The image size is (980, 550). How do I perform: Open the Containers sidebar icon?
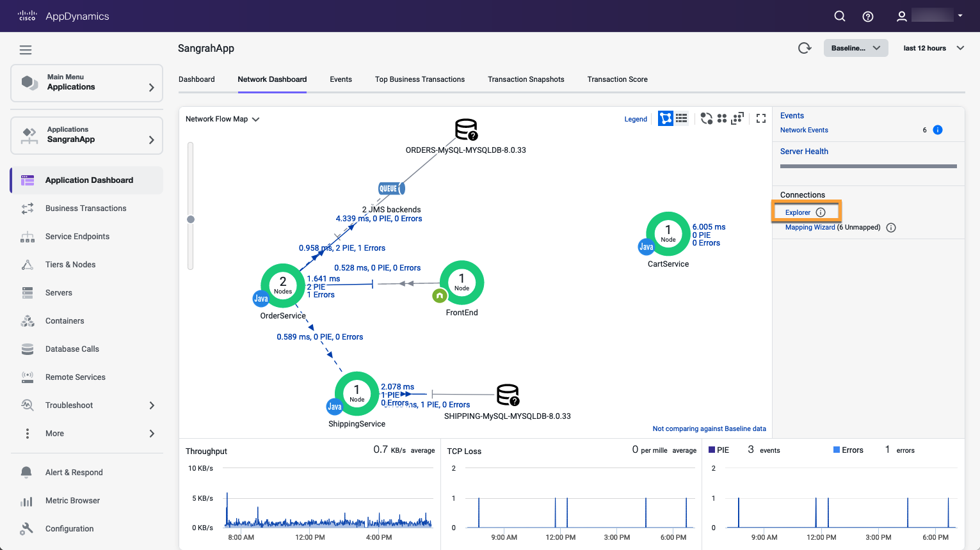click(x=28, y=321)
